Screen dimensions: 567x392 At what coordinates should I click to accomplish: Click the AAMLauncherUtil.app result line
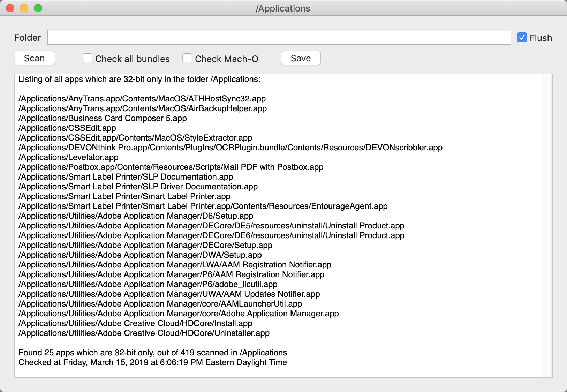click(160, 304)
